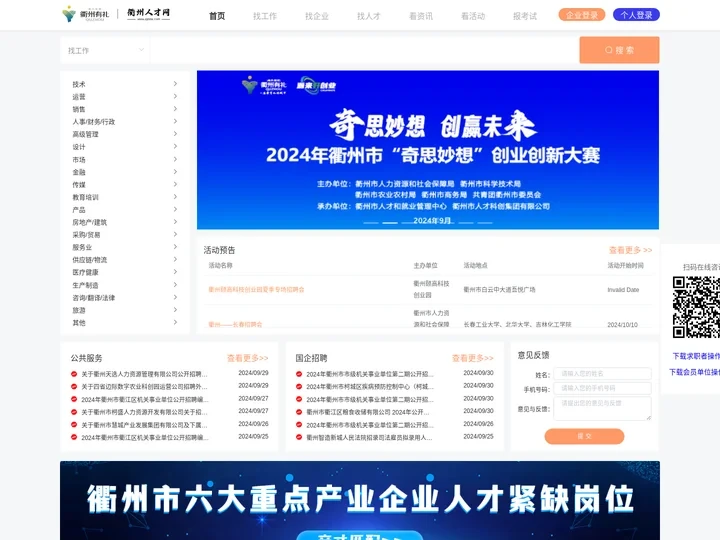Click the 手机号码 feedback input field
This screenshot has height=540, width=720.
coord(602,388)
